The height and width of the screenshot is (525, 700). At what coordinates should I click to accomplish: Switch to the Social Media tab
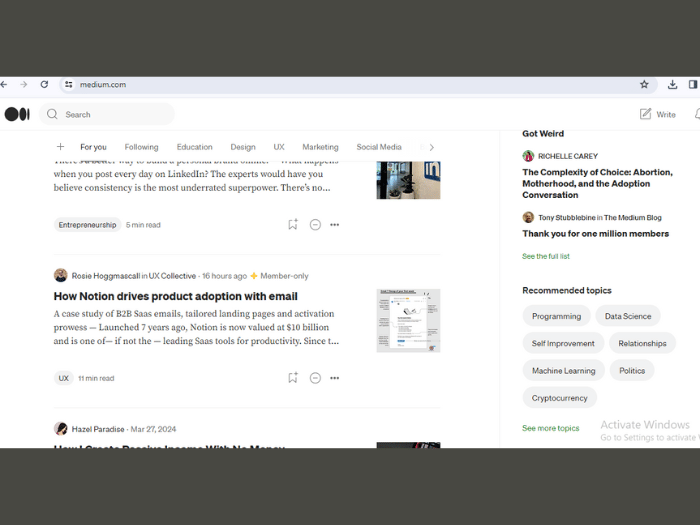pos(379,147)
